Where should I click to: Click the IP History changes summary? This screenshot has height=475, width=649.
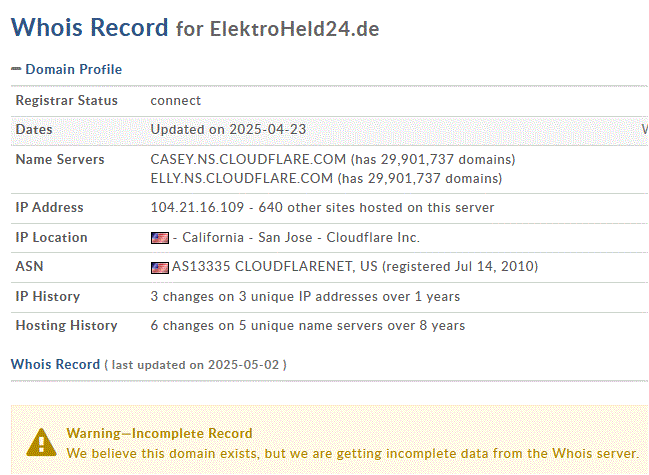[304, 297]
